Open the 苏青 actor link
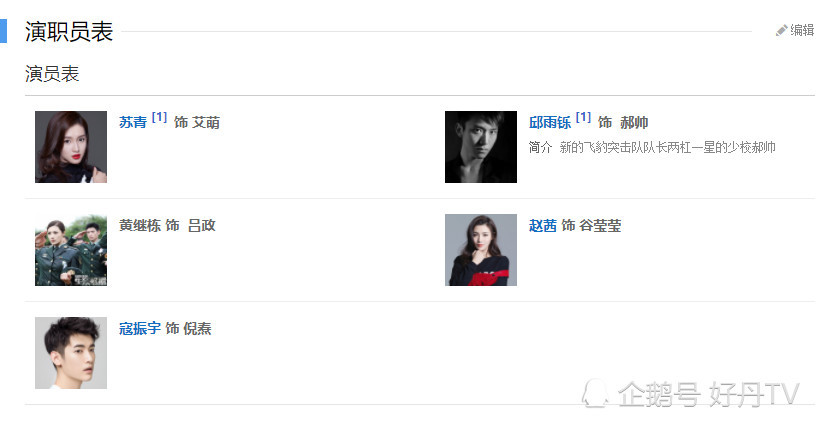 (x=133, y=122)
